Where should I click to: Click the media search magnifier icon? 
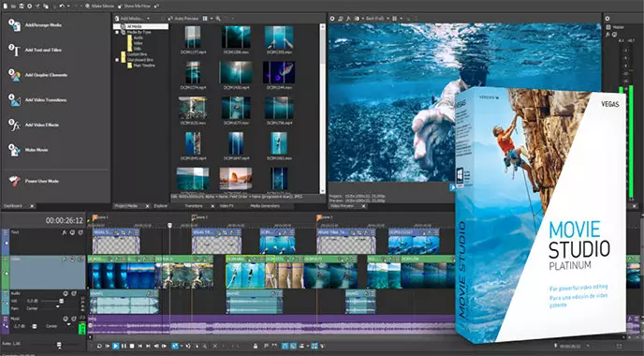pyautogui.click(x=218, y=19)
